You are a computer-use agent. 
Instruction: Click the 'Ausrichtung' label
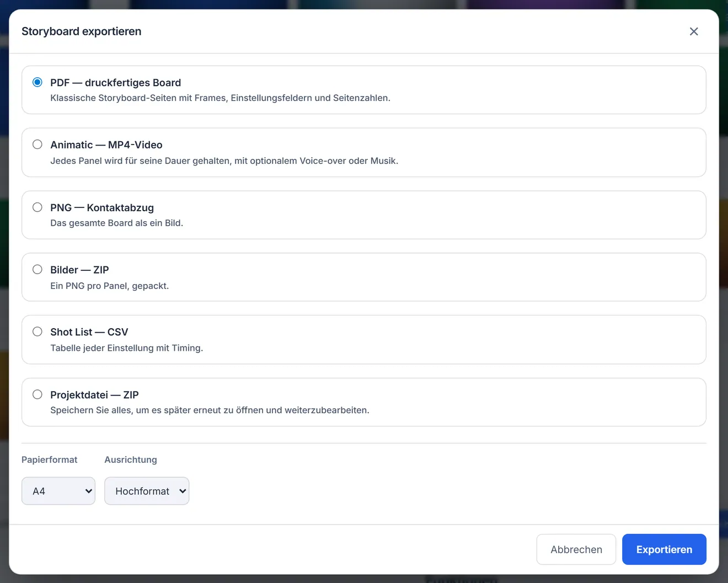[x=131, y=460]
